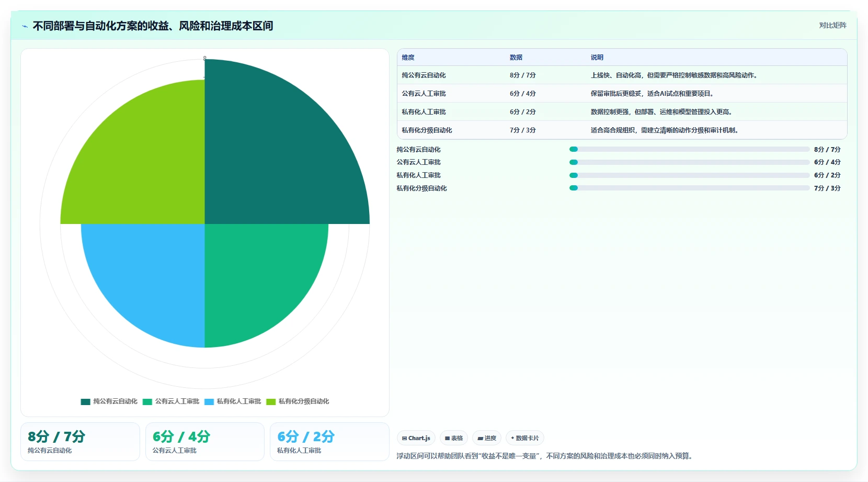The width and height of the screenshot is (868, 482).
Task: Click the panel title 不同部署与自动化方案
Action: (153, 26)
